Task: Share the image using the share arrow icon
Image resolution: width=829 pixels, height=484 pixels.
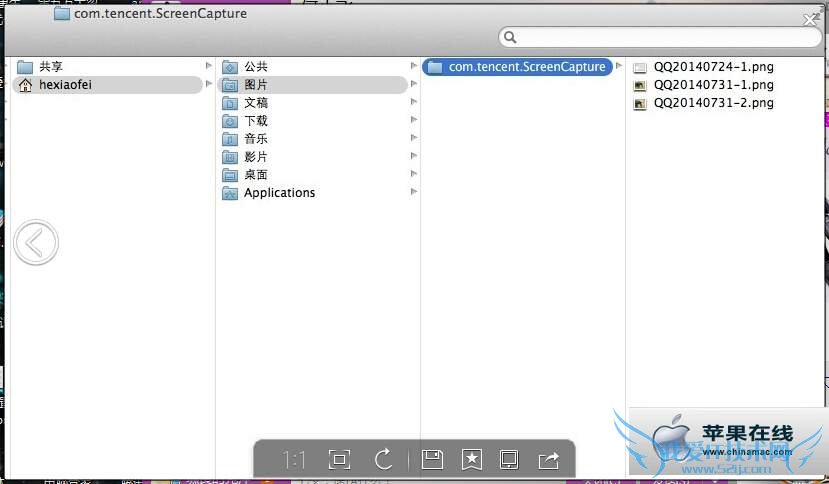Action: pos(548,460)
